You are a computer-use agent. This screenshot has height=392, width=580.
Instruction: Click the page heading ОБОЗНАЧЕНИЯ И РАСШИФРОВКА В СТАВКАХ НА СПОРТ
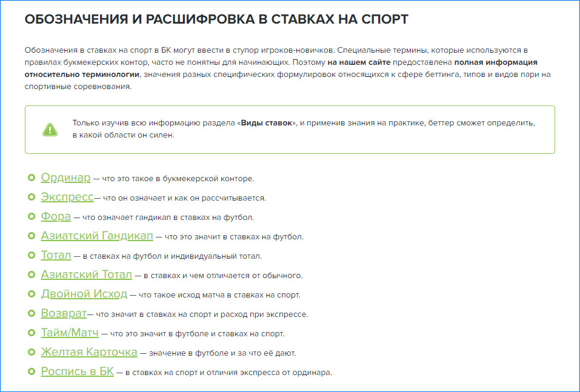(x=216, y=19)
